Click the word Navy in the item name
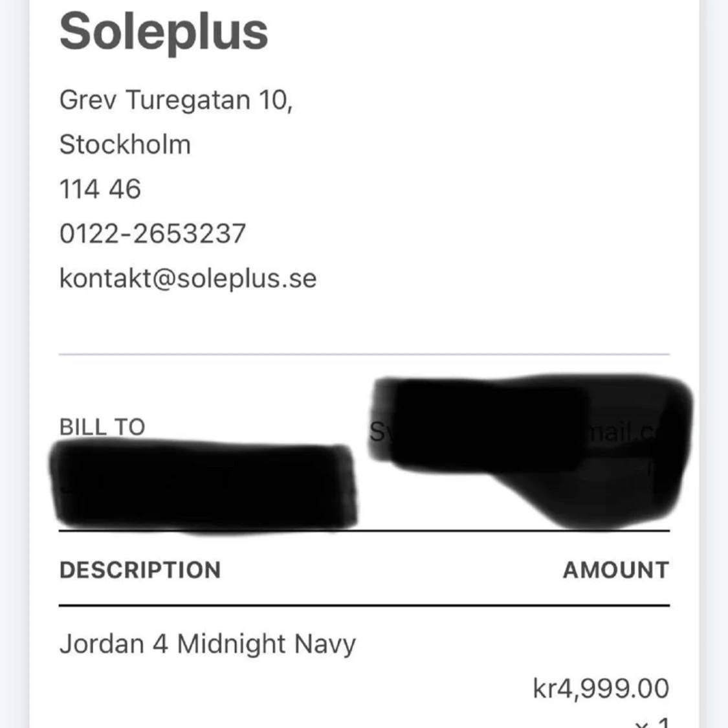This screenshot has height=728, width=728. click(x=325, y=644)
